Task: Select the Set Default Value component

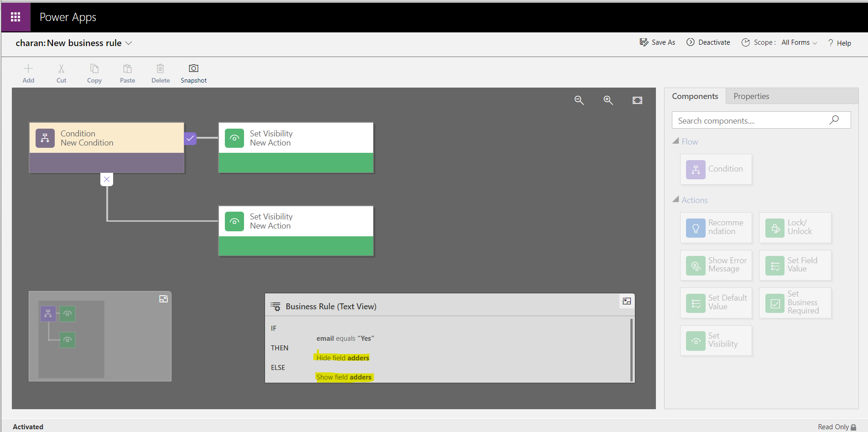Action: click(x=716, y=303)
